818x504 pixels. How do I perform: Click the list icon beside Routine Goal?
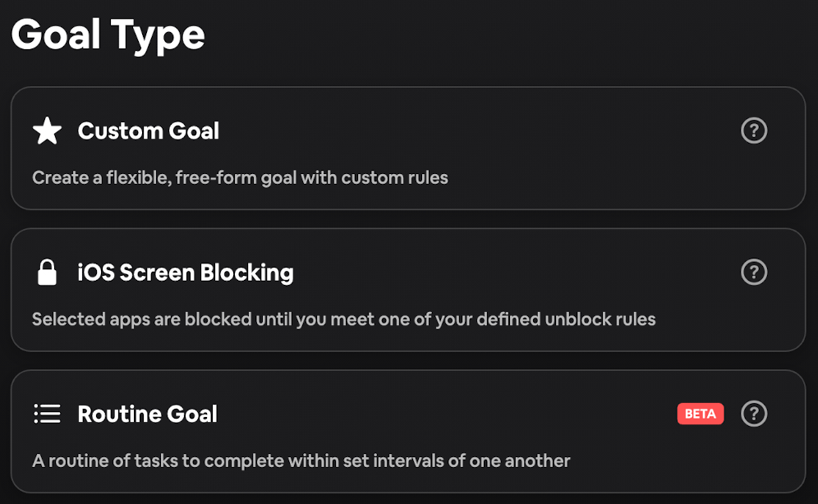pos(47,414)
